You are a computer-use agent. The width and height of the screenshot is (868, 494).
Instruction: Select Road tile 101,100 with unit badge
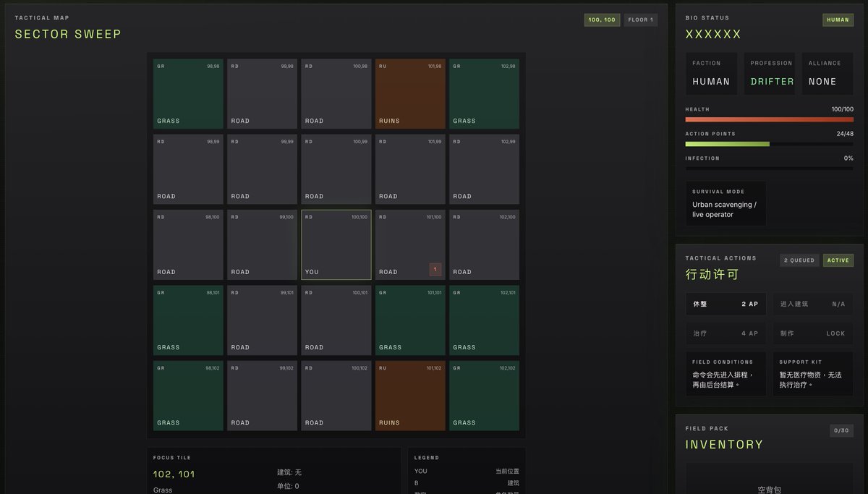[410, 244]
